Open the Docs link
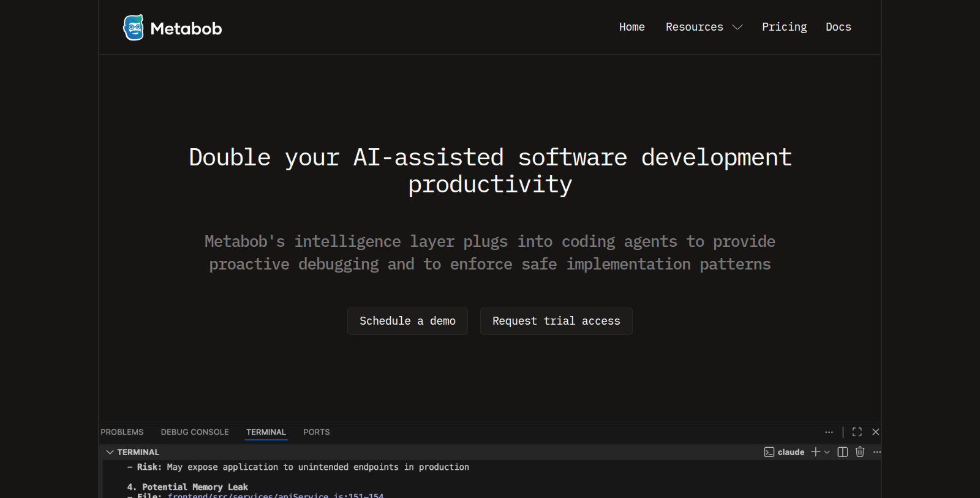Screen dimensions: 980x498 pos(839,27)
